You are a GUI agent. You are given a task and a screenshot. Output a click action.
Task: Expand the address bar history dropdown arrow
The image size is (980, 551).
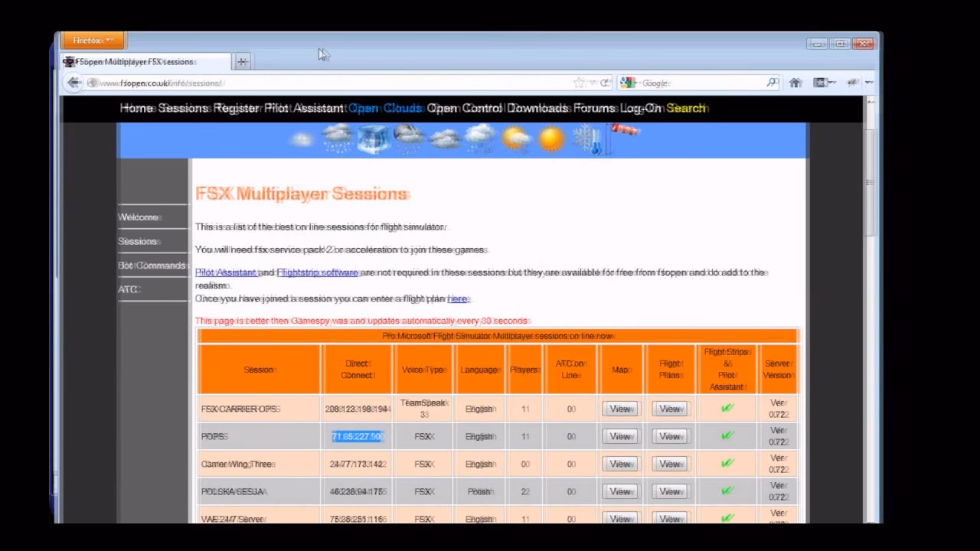592,83
